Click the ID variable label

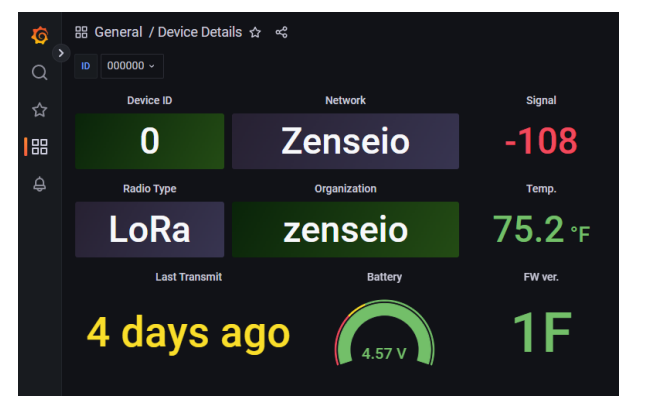[x=85, y=66]
